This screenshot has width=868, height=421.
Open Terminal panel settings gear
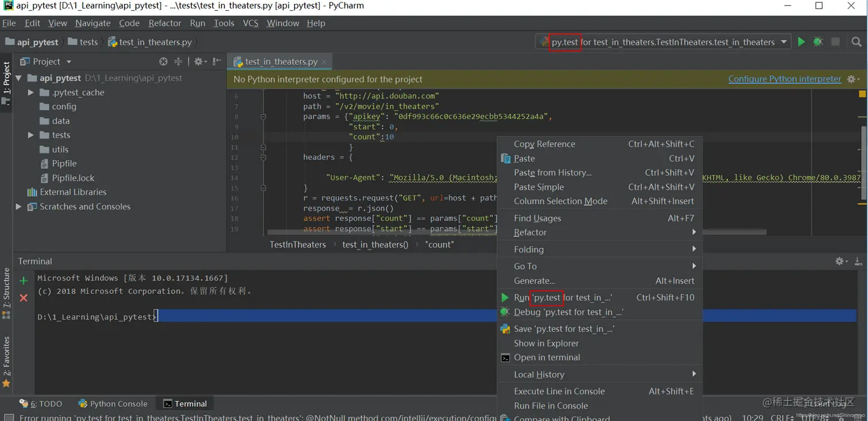841,261
